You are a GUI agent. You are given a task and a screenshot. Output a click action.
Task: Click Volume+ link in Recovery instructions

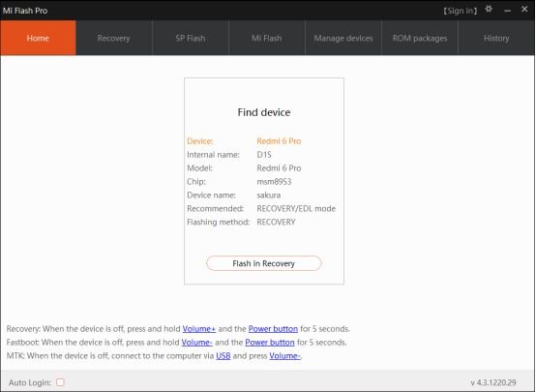199,329
